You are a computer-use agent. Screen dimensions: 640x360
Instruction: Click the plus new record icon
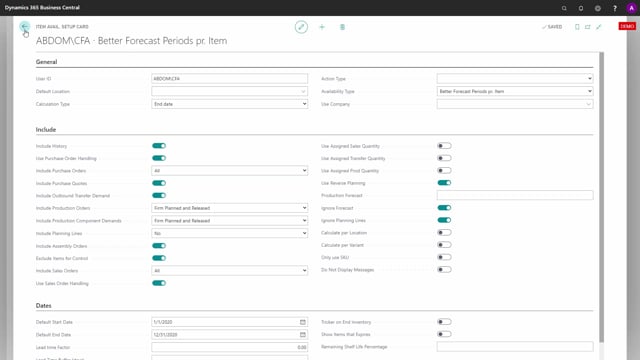point(322,27)
